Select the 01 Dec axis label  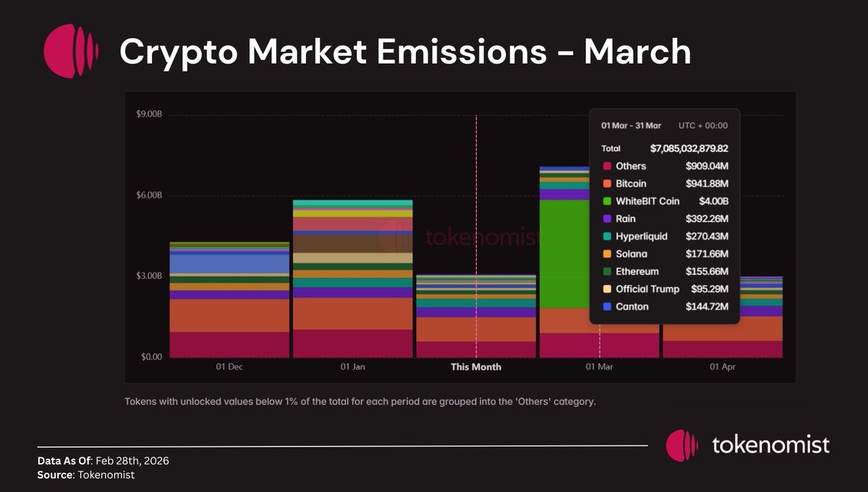(229, 367)
